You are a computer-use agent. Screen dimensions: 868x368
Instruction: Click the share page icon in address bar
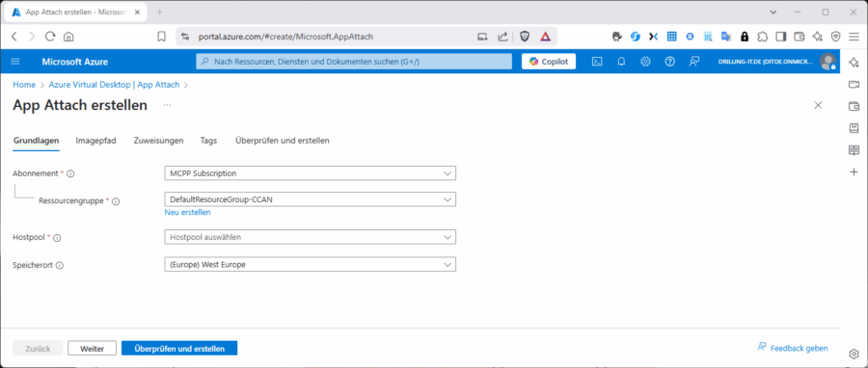click(x=502, y=37)
